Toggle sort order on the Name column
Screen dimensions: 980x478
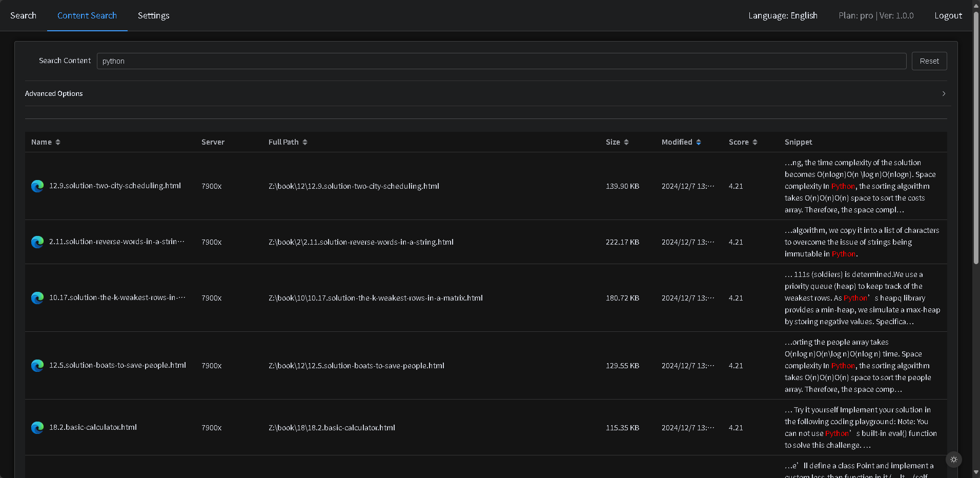[58, 142]
